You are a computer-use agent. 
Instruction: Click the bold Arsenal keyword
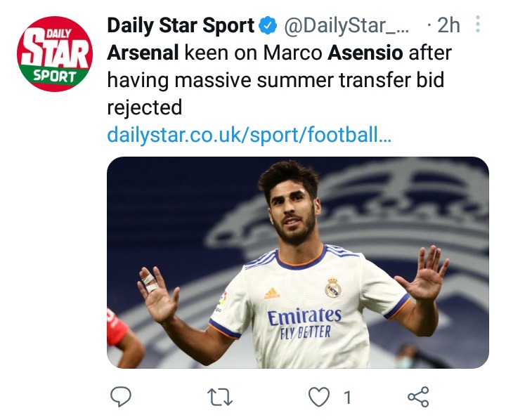click(x=143, y=53)
